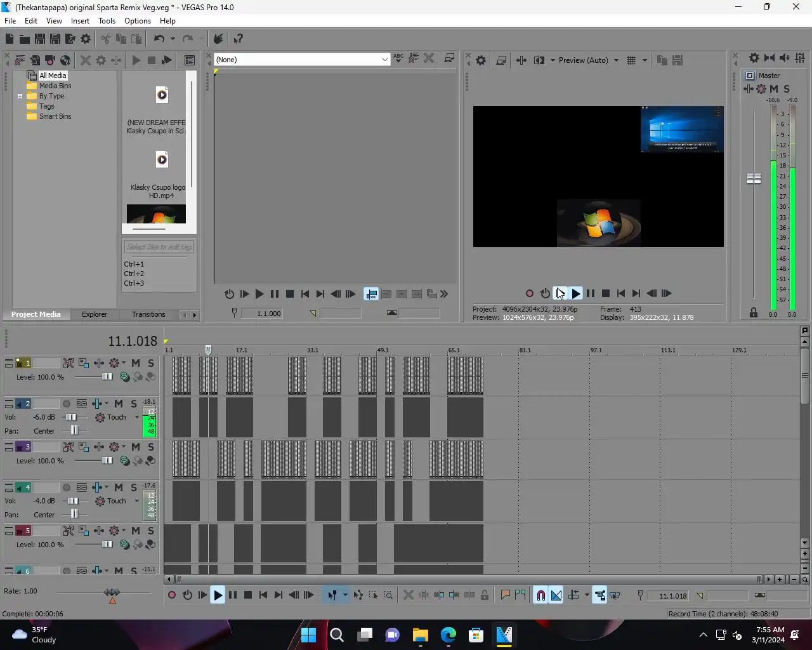Click Downmix output icon in Master panel

pyautogui.click(x=769, y=58)
